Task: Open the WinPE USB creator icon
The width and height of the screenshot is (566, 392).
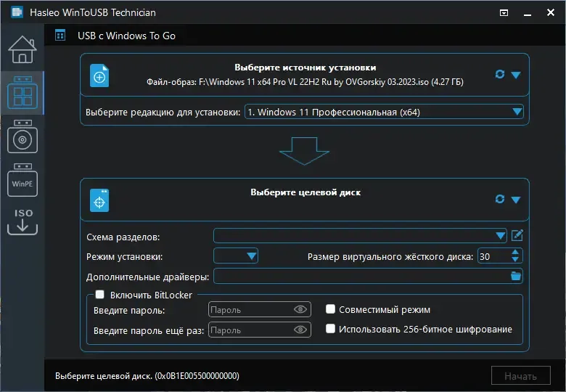Action: 22,180
